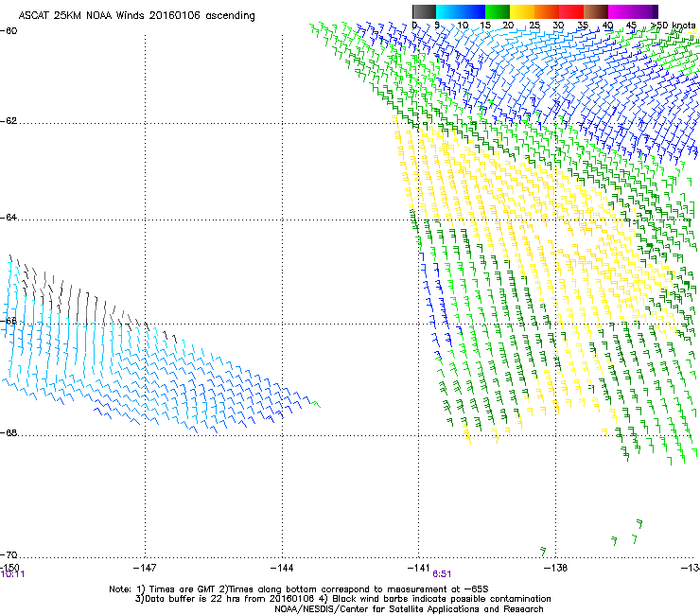Click the magenta 40-45 knots legend swatch
Screen dimensions: 700x615
click(621, 11)
